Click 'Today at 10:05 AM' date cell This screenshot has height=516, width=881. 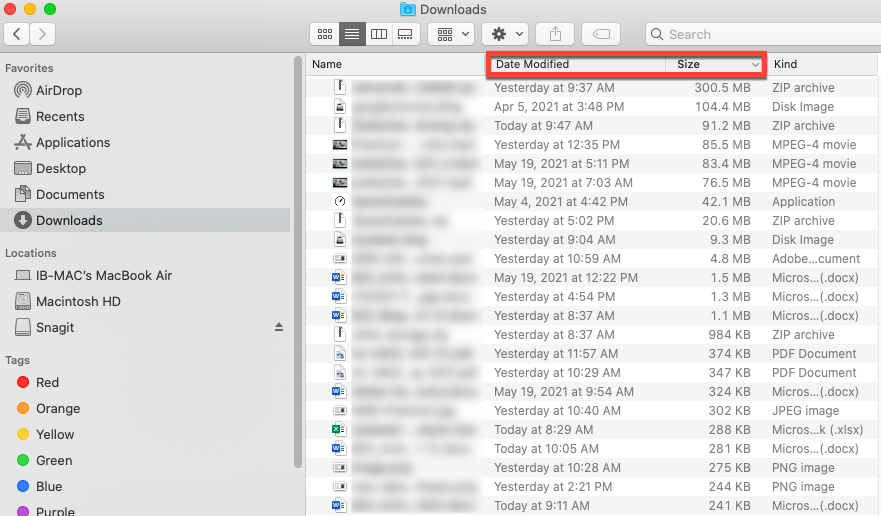click(546, 449)
